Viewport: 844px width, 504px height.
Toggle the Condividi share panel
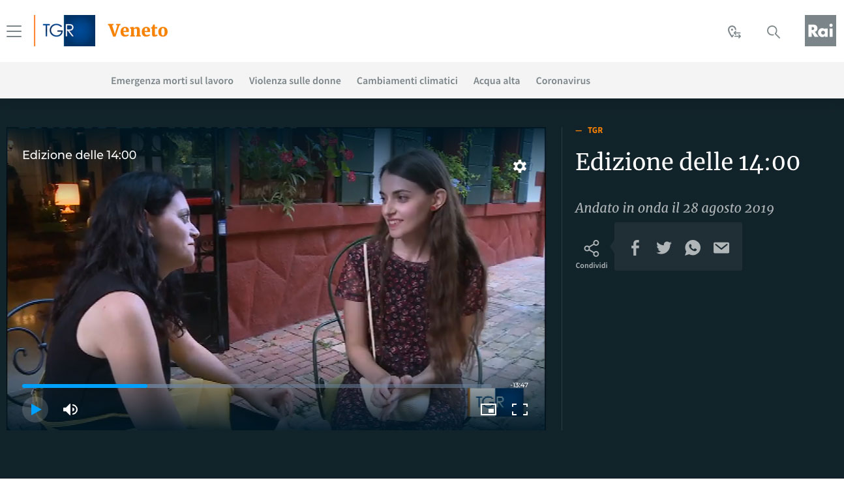point(591,254)
